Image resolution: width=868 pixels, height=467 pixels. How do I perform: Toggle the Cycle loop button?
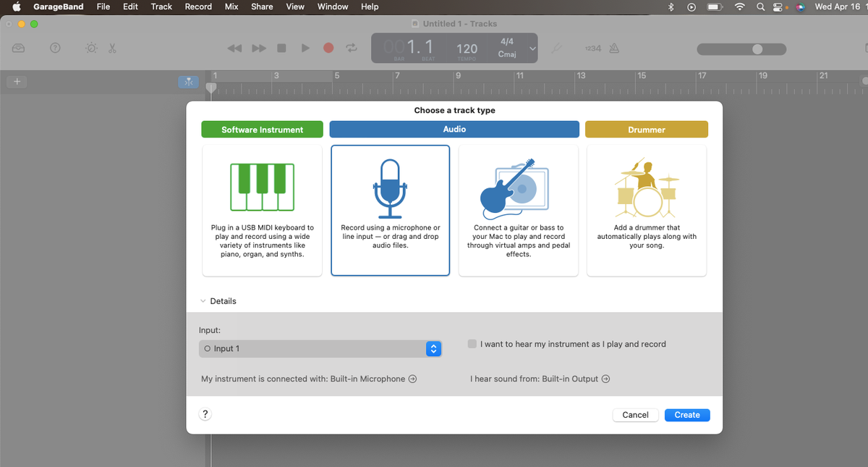tap(352, 48)
